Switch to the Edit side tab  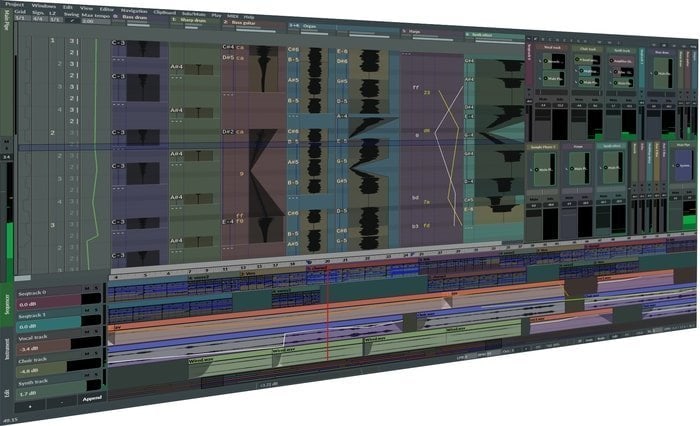pos(7,393)
